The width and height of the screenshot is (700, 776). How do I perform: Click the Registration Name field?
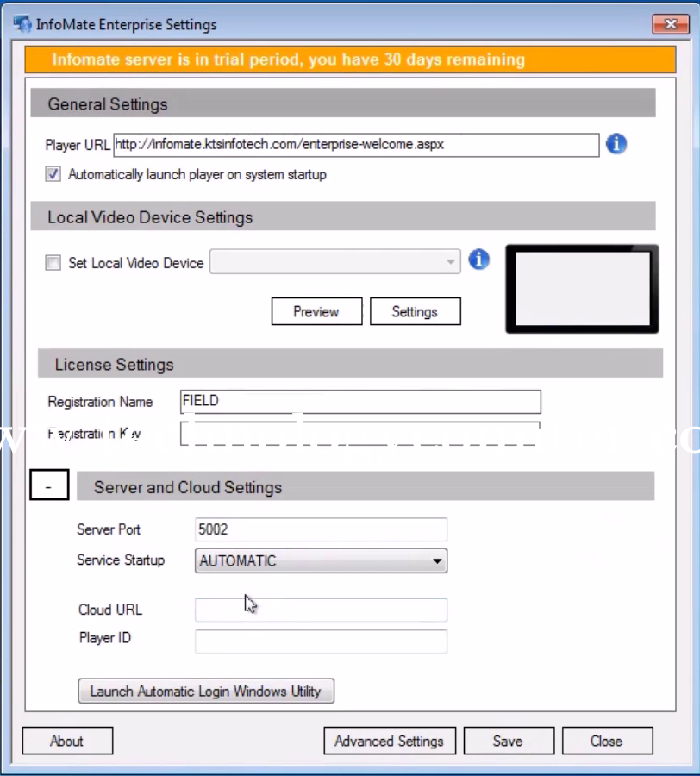360,401
